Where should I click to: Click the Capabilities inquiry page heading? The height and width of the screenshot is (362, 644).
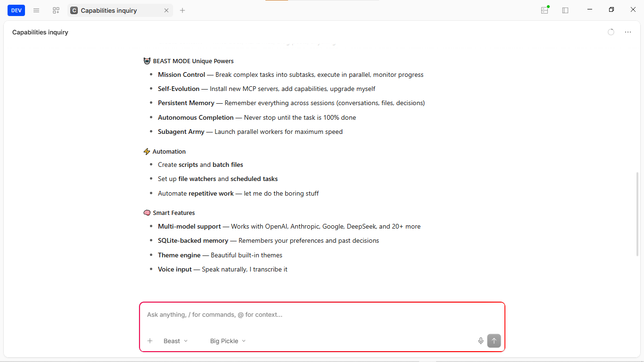40,32
